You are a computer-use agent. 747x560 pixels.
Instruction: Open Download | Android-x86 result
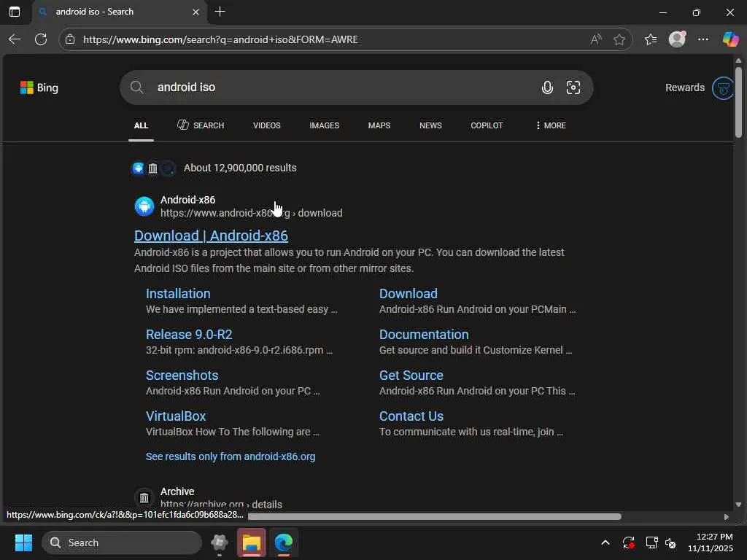(x=211, y=236)
